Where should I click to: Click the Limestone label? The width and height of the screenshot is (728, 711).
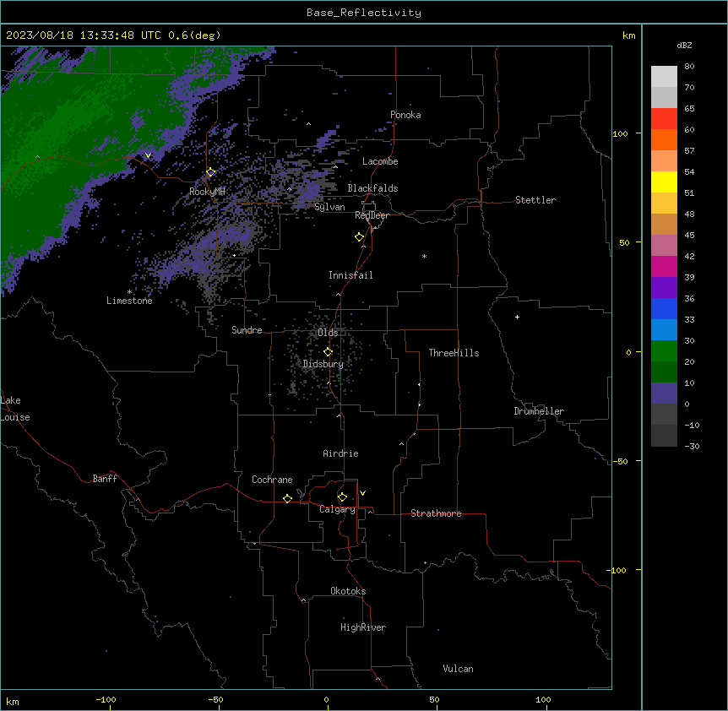click(129, 301)
